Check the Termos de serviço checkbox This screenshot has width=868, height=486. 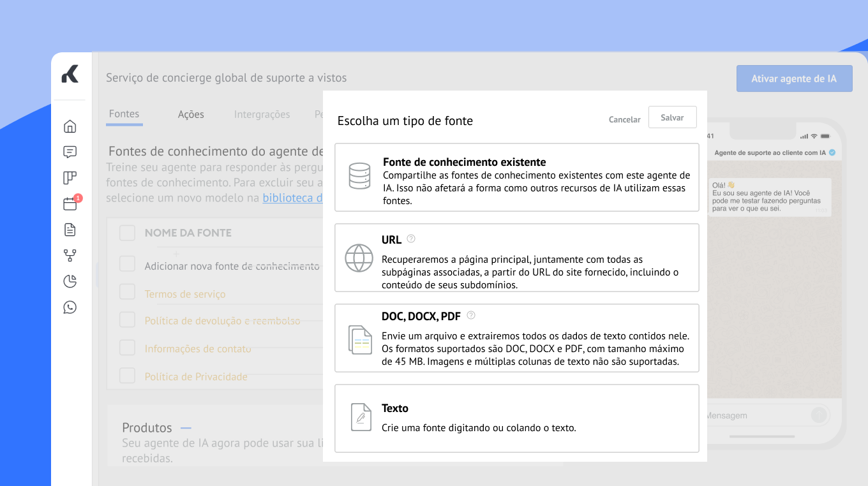pos(128,292)
